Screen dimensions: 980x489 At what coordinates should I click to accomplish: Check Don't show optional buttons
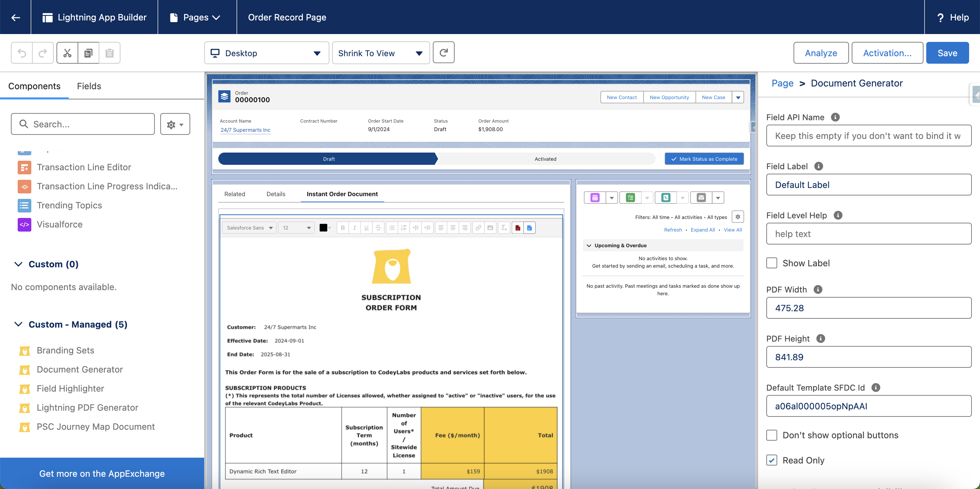pyautogui.click(x=771, y=435)
